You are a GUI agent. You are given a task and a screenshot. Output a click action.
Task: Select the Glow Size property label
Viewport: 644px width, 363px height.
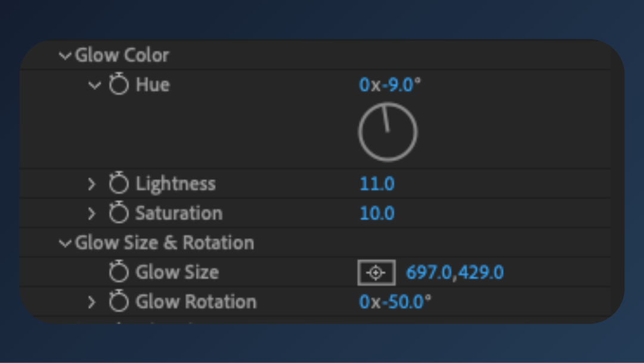pyautogui.click(x=177, y=272)
